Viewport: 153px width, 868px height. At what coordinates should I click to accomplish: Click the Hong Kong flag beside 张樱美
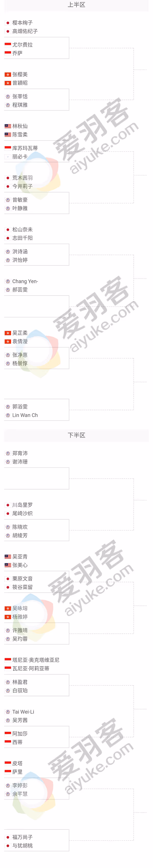coord(8,74)
